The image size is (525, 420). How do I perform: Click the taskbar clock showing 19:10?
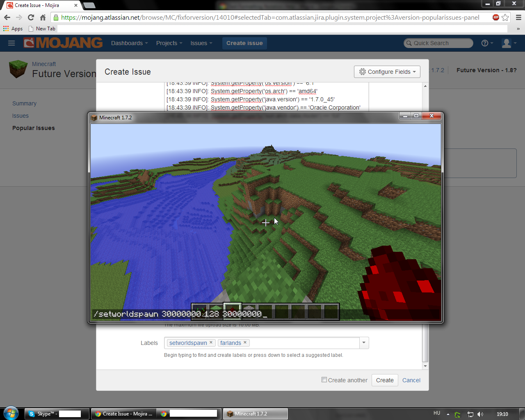click(x=502, y=414)
